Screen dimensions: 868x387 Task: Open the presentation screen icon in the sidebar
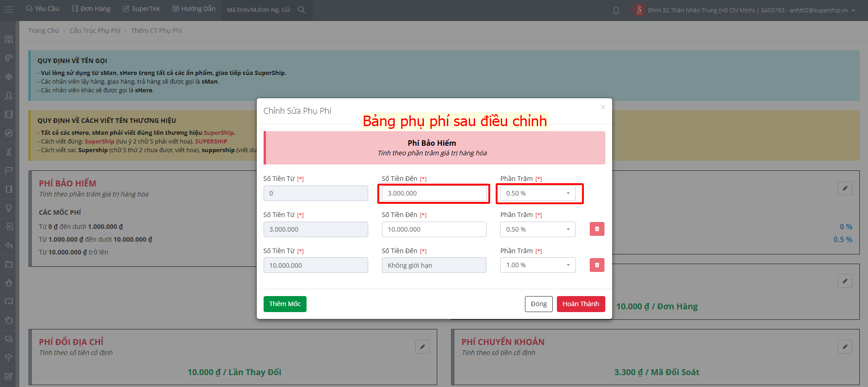point(9,302)
